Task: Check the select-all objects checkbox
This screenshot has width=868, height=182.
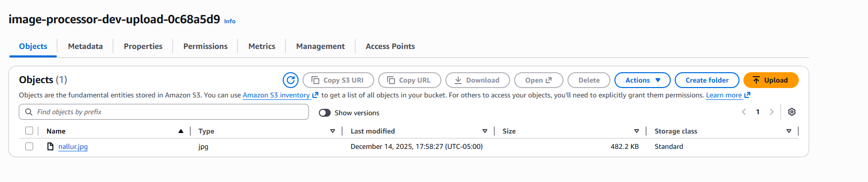Action: pos(29,131)
